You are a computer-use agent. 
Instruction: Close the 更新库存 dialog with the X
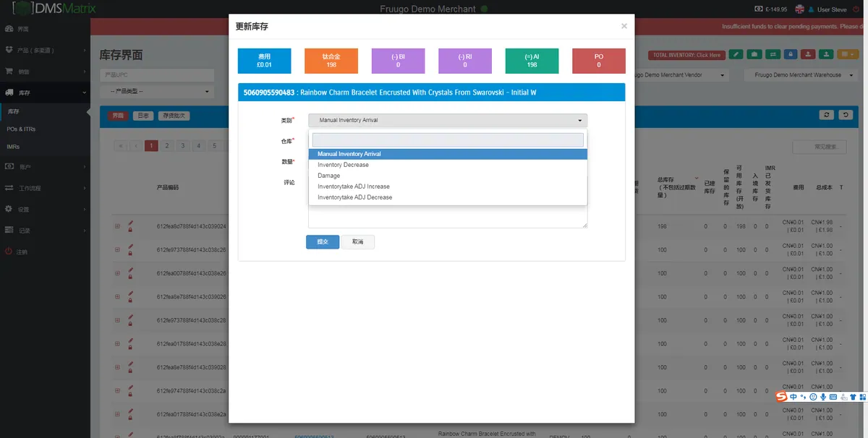point(624,27)
